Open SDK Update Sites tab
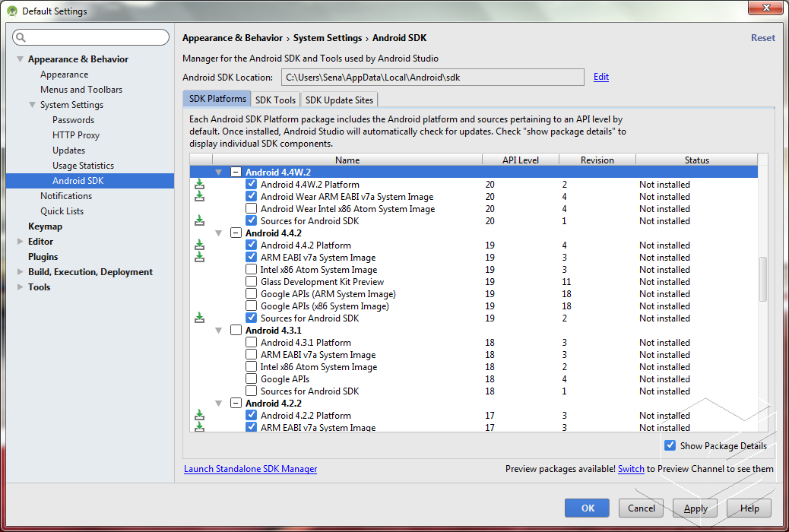This screenshot has height=532, width=789. (x=339, y=100)
